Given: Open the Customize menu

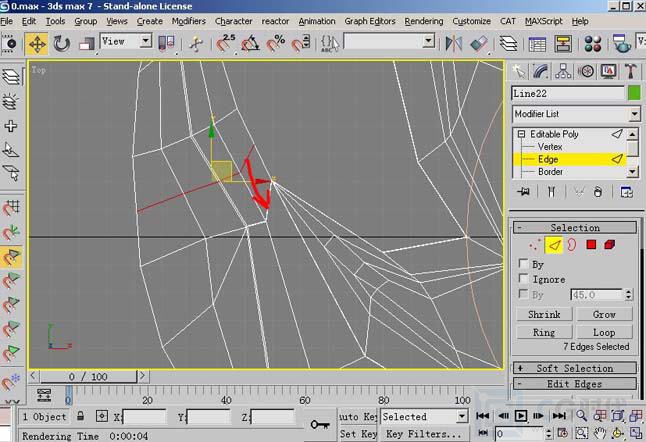Looking at the screenshot, I should 471,21.
